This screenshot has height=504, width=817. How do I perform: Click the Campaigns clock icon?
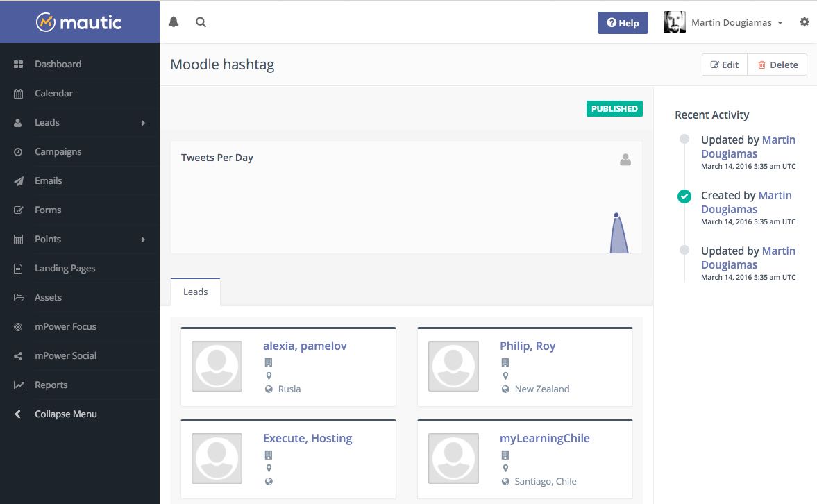coord(18,151)
